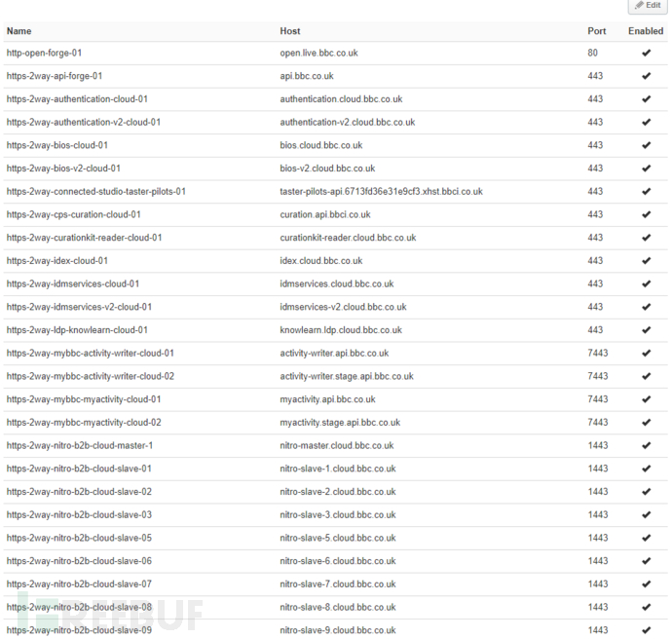Click Enabled checkmark for https-2way-idmservices-cloud-01
Screen dimensions: 672x639
point(647,283)
